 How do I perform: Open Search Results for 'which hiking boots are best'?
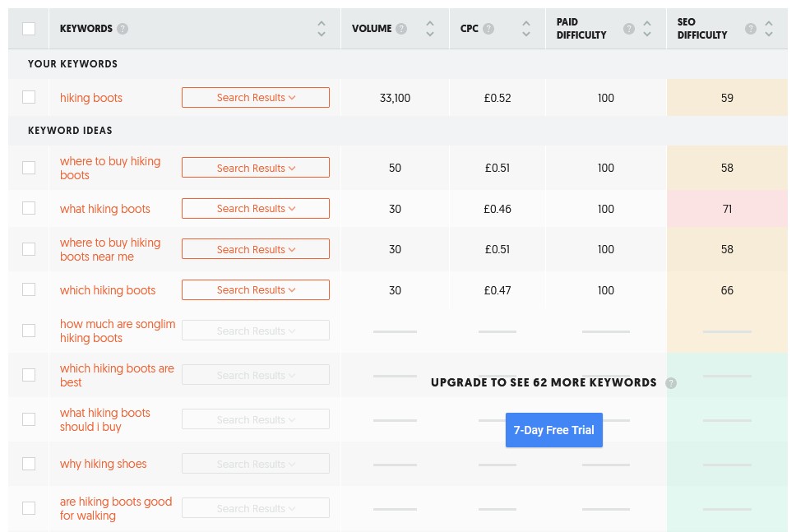tap(256, 375)
